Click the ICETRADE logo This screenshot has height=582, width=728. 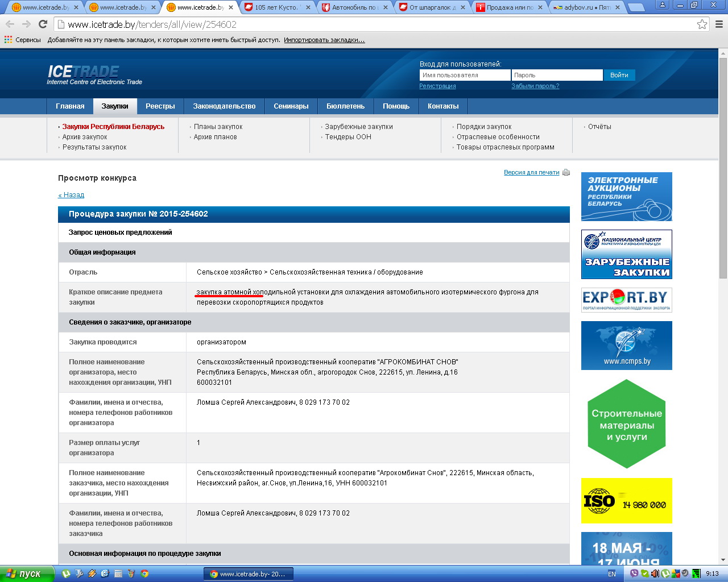(x=84, y=72)
